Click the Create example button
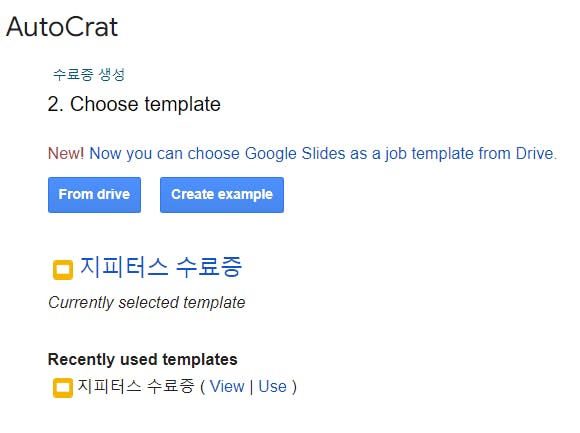Viewport: 580px width, 433px height. 222,195
